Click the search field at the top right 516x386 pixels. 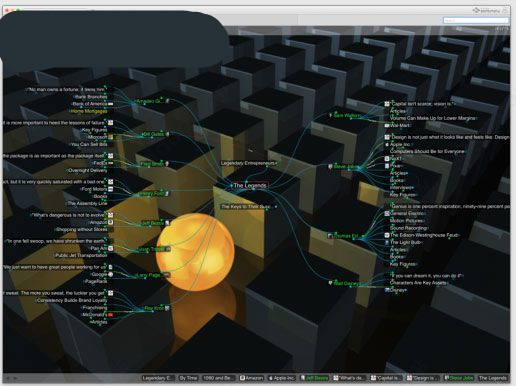click(476, 20)
